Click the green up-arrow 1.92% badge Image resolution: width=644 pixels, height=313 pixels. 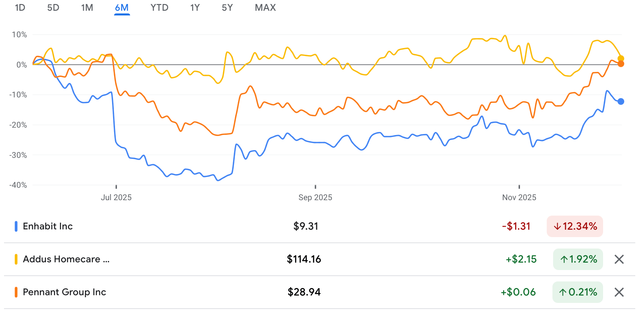tap(578, 259)
